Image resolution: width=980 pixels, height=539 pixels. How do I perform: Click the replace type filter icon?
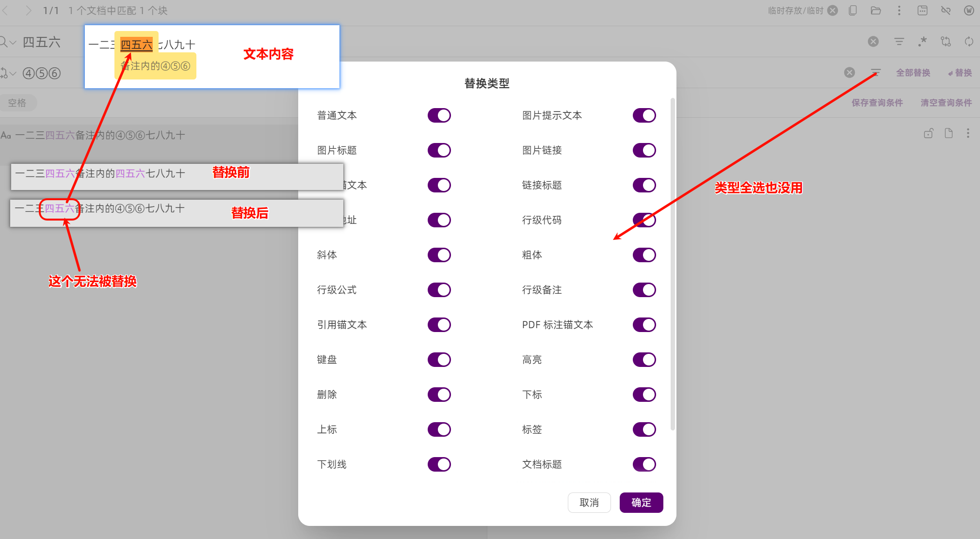click(x=875, y=73)
